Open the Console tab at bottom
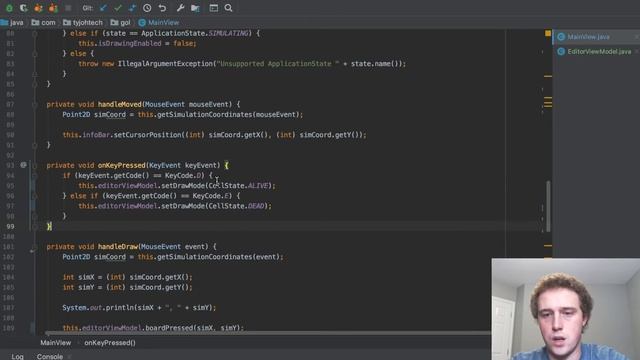Image resolution: width=640 pixels, height=360 pixels. [x=50, y=356]
